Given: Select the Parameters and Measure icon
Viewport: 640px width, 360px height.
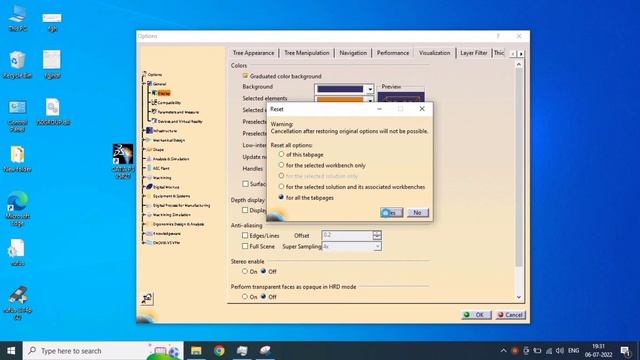Looking at the screenshot, I should pyautogui.click(x=154, y=111).
